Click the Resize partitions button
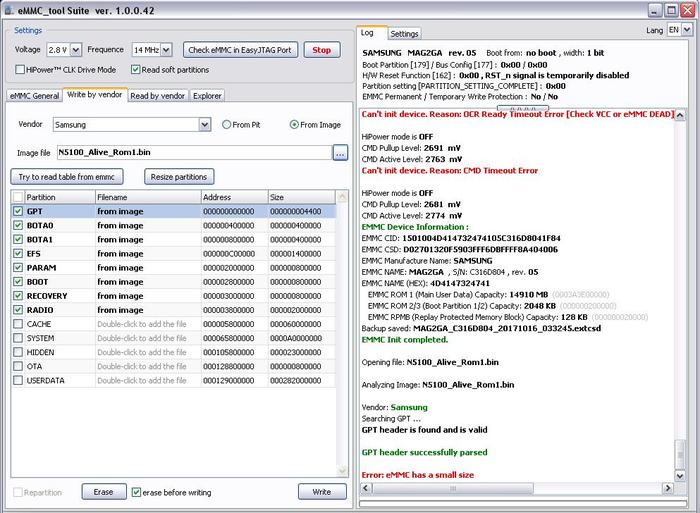This screenshot has height=513, width=700. (x=179, y=176)
